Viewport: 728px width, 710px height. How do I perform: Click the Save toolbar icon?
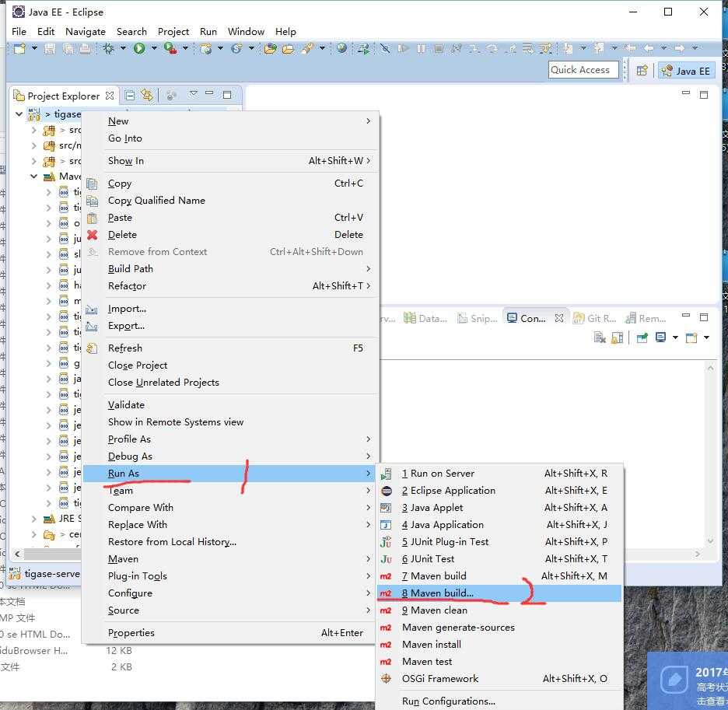pos(50,48)
